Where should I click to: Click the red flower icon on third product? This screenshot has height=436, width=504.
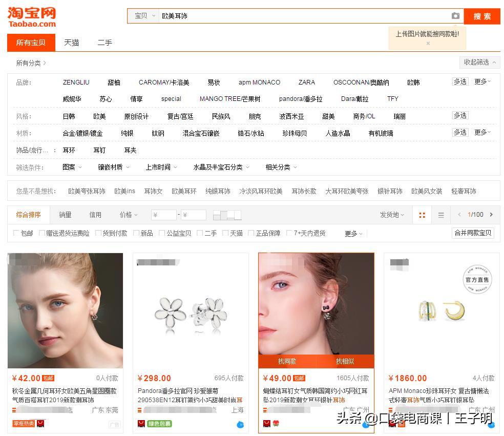pos(276,424)
